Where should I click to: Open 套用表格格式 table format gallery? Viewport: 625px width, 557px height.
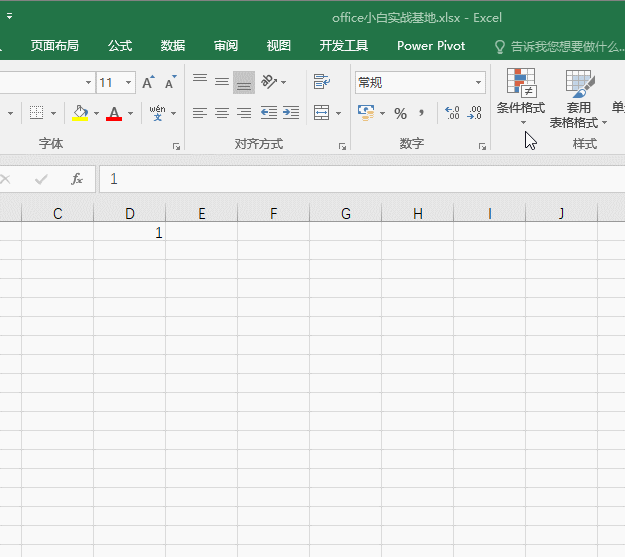578,99
